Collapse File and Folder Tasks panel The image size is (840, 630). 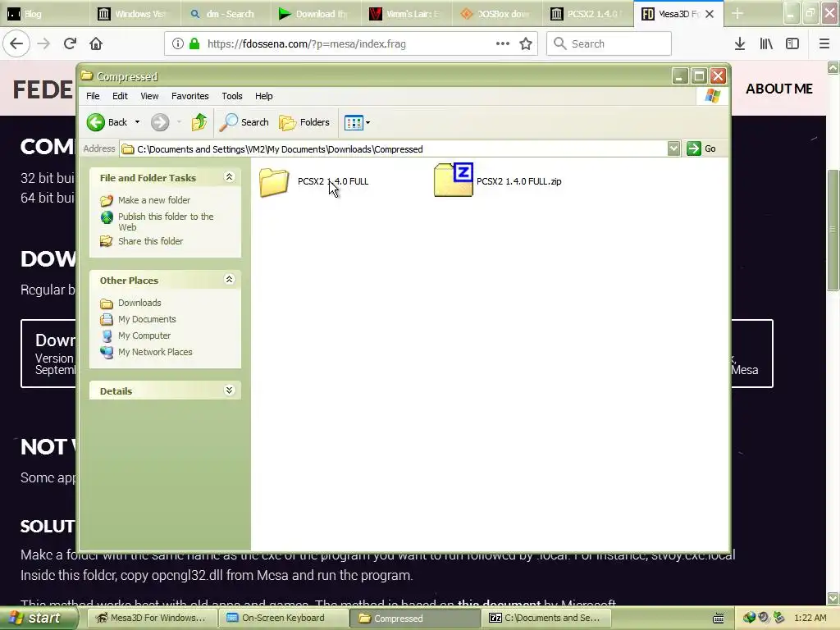(x=230, y=177)
